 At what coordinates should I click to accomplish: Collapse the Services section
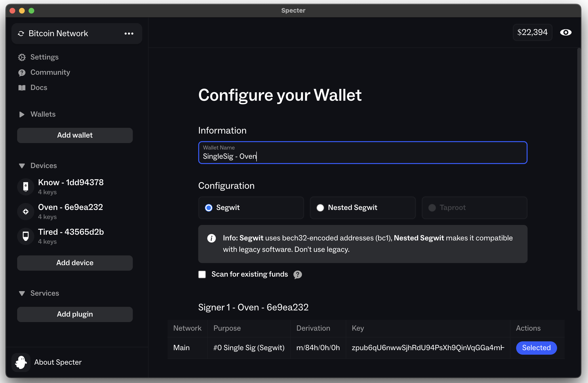tap(22, 293)
